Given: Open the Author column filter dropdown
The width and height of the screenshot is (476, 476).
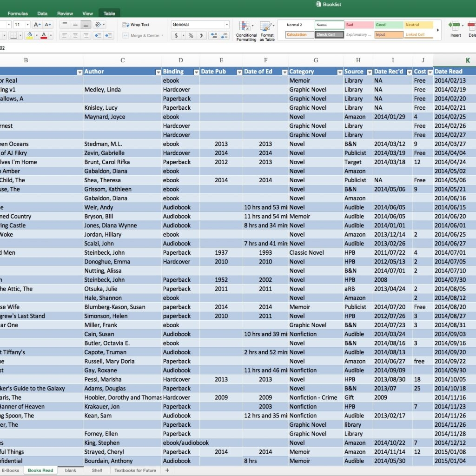Looking at the screenshot, I should (158, 72).
